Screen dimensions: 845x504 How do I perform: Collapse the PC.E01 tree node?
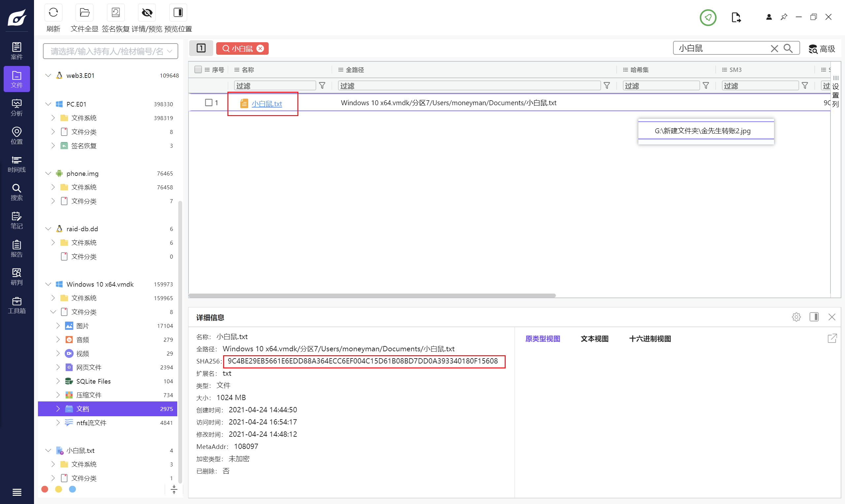pos(48,104)
